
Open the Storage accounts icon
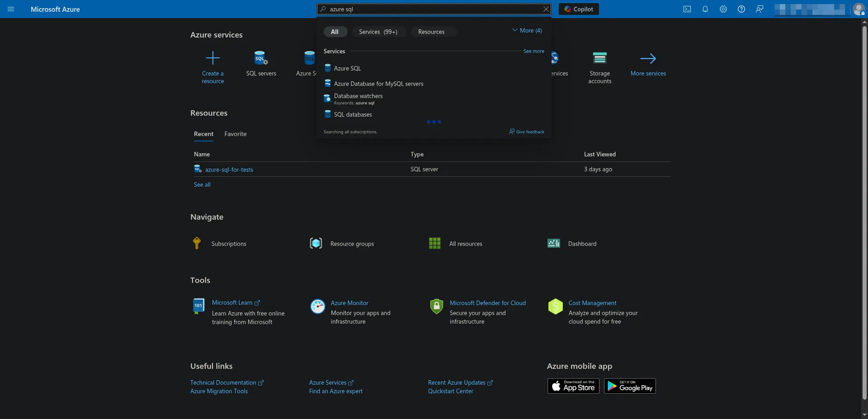600,58
